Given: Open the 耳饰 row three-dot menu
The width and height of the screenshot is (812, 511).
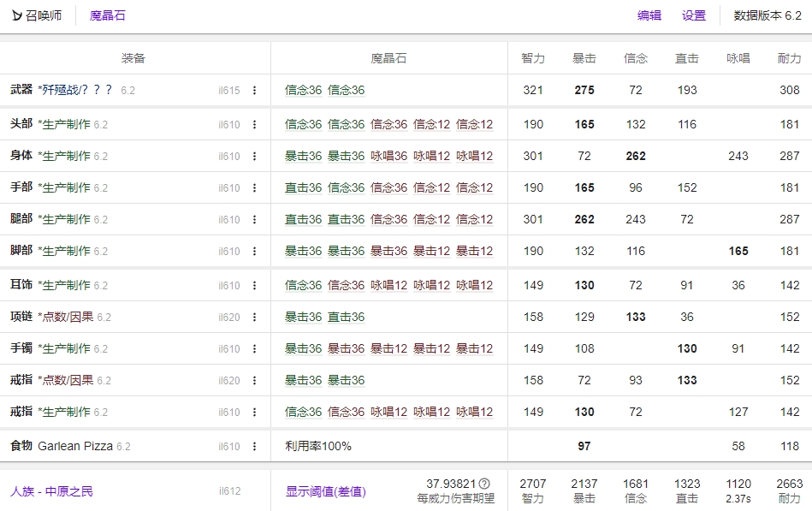Looking at the screenshot, I should 254,286.
